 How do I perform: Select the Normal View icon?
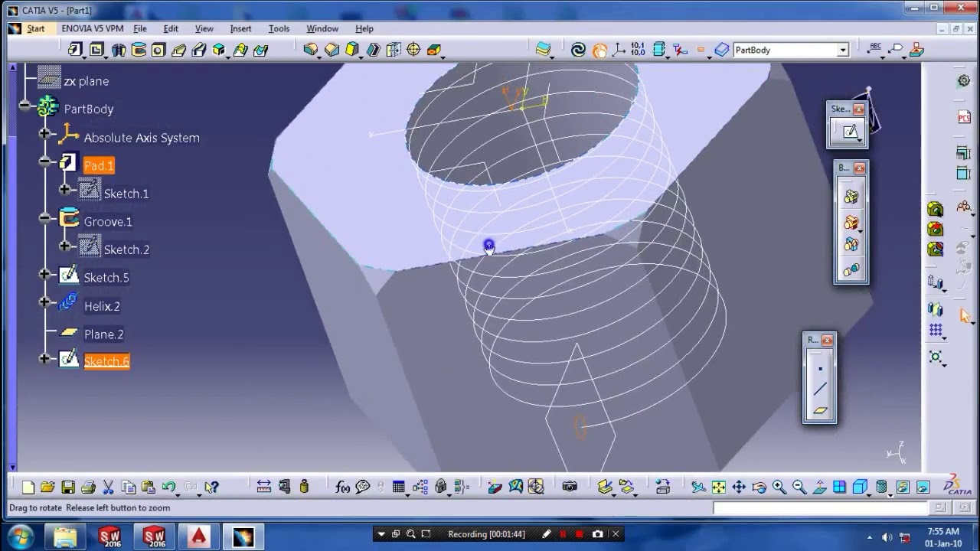coord(819,487)
